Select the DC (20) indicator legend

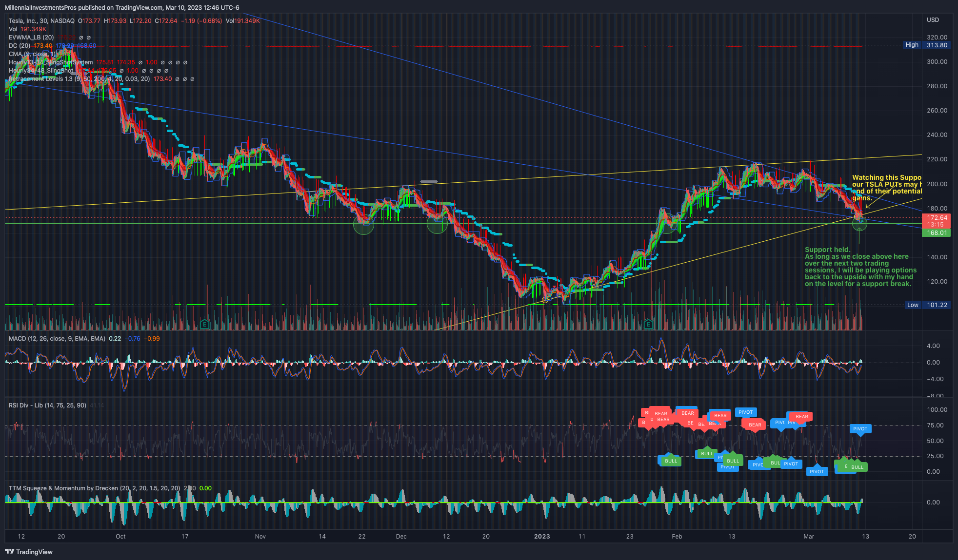pyautogui.click(x=52, y=46)
